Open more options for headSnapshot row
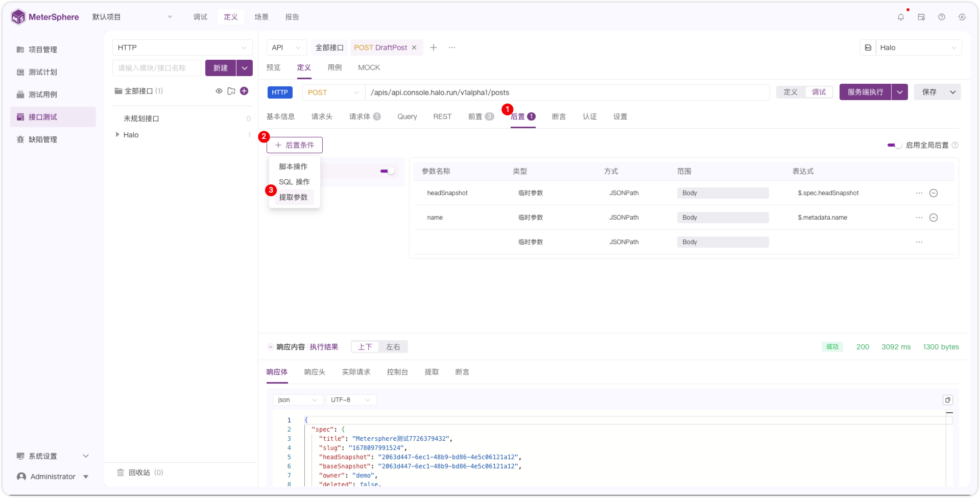Viewport: 980px width, 498px height. [x=919, y=193]
